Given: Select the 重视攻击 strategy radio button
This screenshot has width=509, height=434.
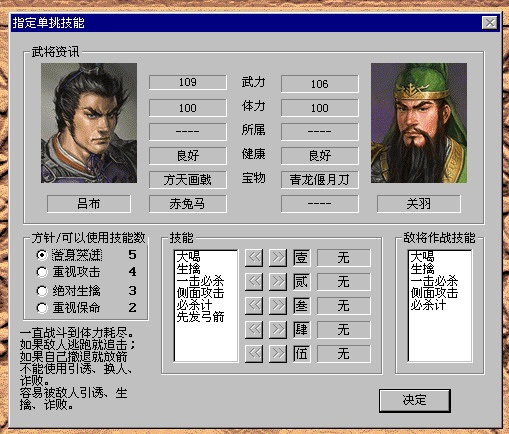Looking at the screenshot, I should point(42,272).
